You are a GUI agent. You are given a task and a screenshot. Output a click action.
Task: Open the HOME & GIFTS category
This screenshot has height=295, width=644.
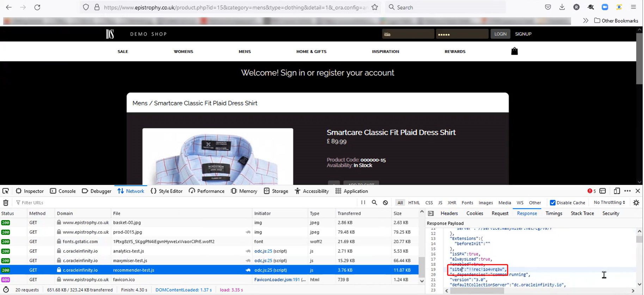(311, 52)
